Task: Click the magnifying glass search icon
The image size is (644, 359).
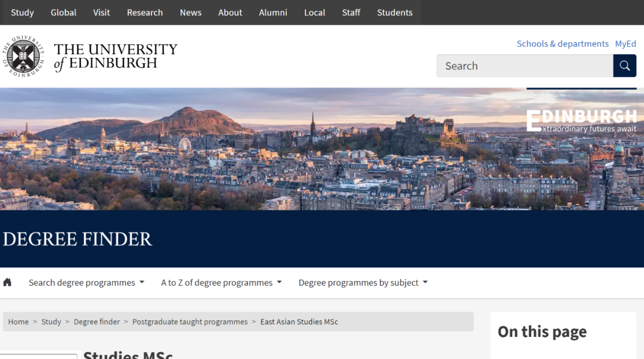Action: [624, 66]
